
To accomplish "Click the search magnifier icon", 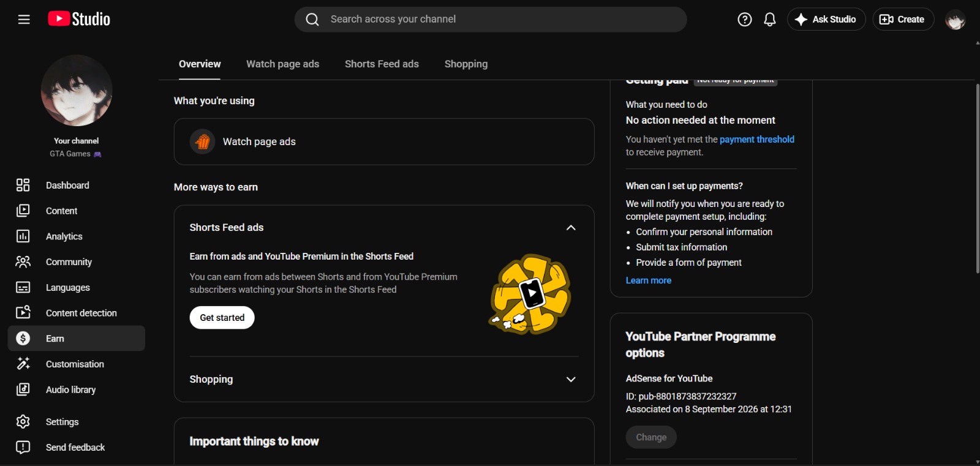I will coord(312,20).
